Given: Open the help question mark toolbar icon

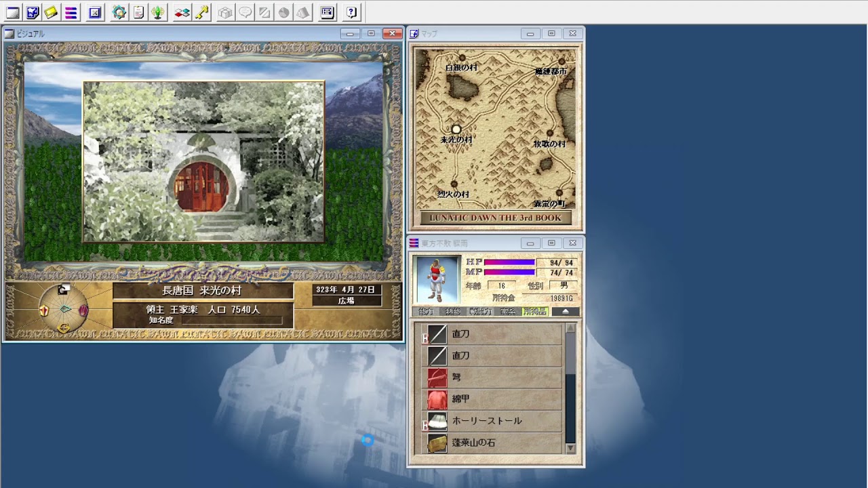Looking at the screenshot, I should coord(351,12).
